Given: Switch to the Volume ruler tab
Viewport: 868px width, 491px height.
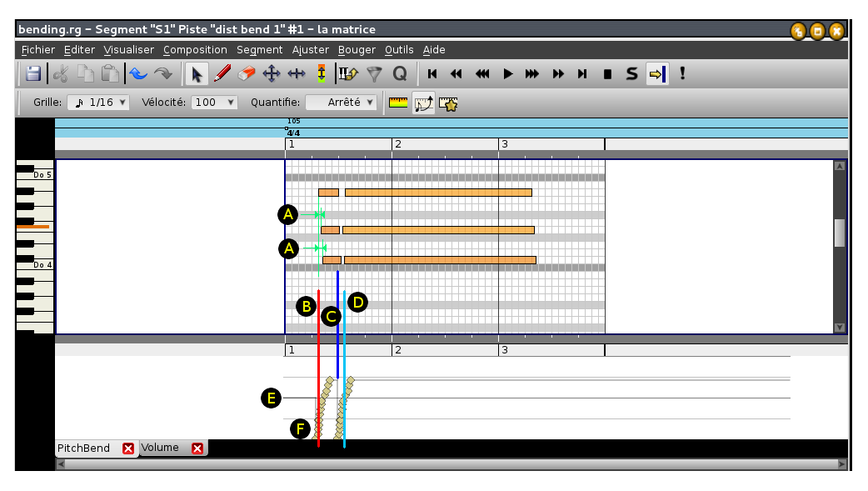Looking at the screenshot, I should [160, 447].
